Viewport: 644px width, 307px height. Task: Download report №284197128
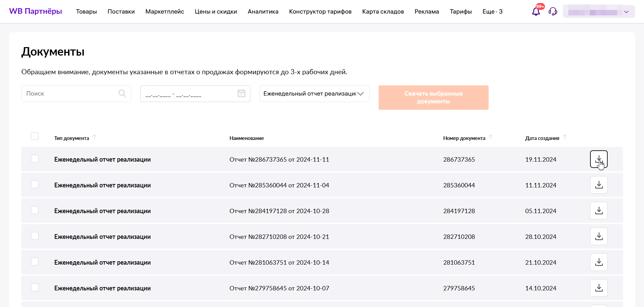599,210
